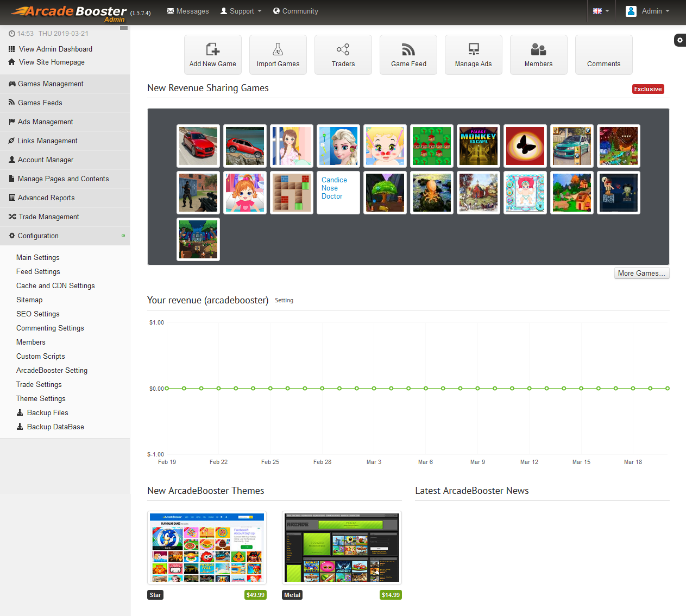Open the Comments section
686x616 pixels.
point(603,54)
